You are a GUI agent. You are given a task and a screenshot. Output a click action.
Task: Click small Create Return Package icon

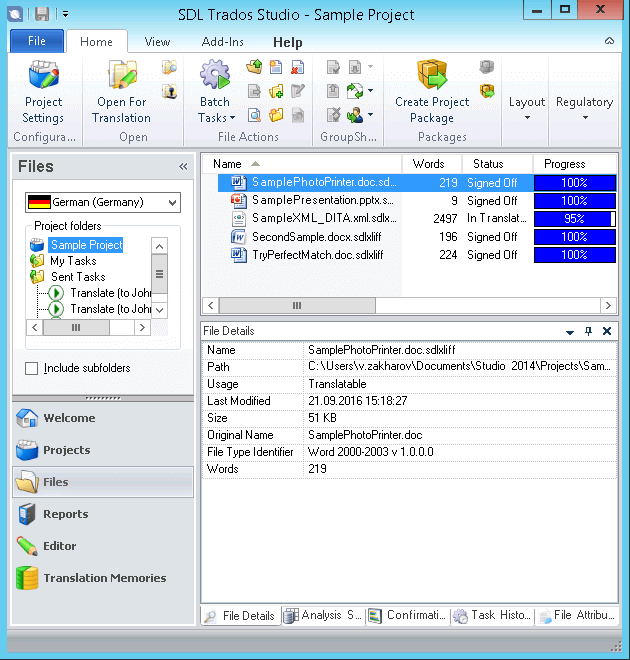[487, 91]
